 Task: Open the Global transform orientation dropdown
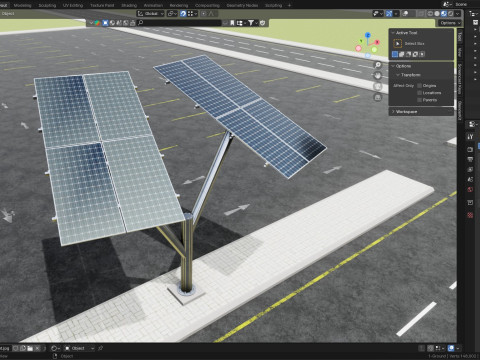click(x=151, y=13)
